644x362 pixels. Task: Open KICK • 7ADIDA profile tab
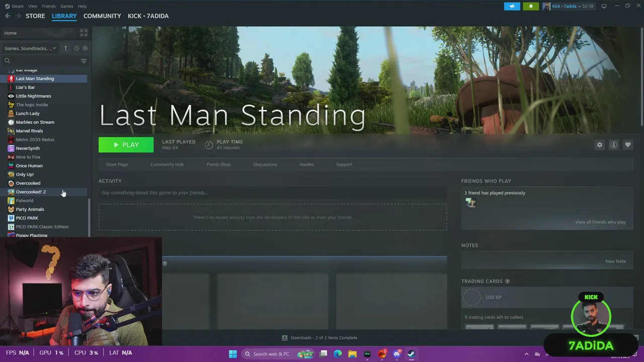click(148, 16)
